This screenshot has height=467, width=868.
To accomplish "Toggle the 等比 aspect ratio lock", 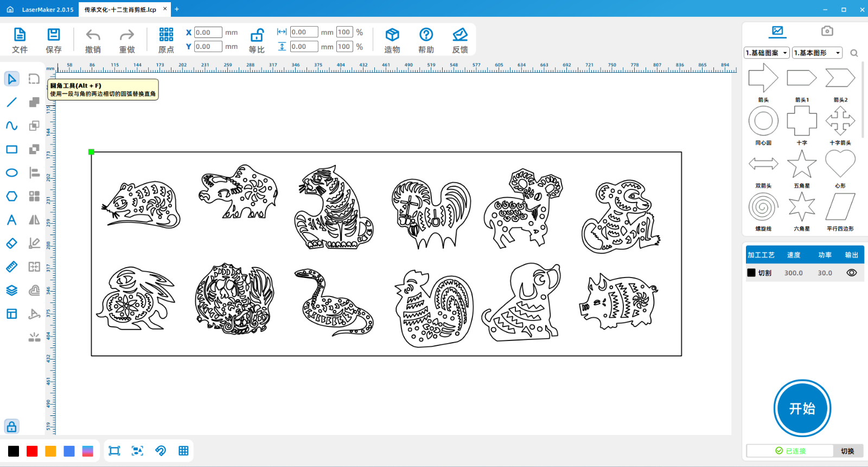I will [x=257, y=36].
